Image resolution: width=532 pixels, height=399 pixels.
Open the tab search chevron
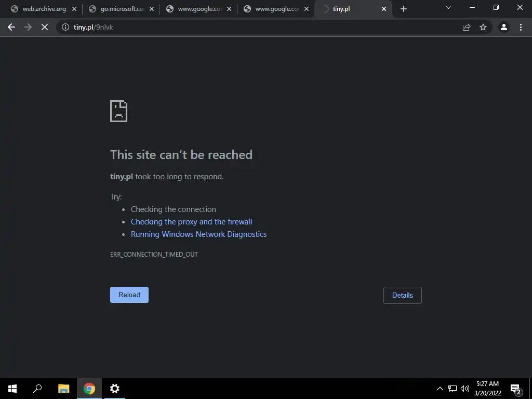pyautogui.click(x=448, y=7)
